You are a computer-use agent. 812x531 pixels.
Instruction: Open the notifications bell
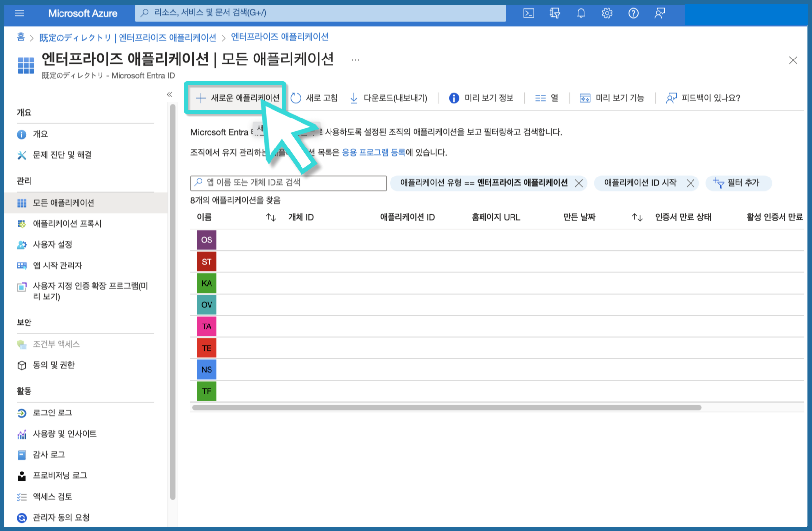(x=581, y=13)
